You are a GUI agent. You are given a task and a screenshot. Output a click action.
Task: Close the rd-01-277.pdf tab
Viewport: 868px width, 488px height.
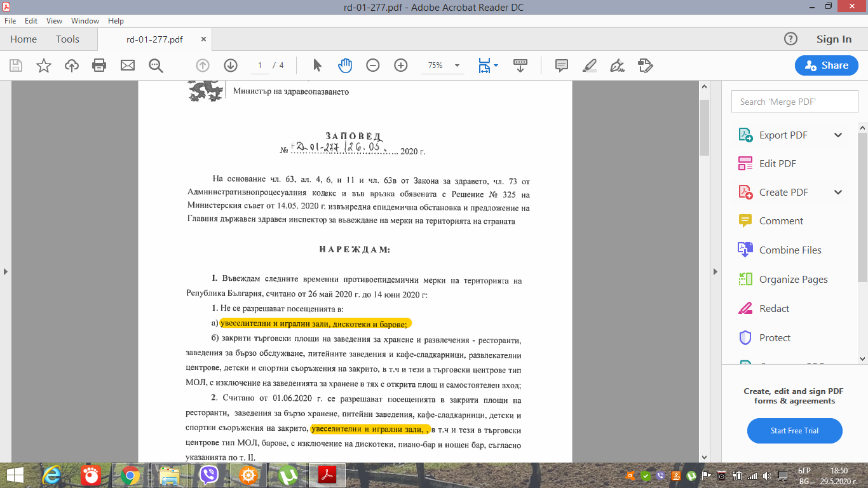click(203, 39)
